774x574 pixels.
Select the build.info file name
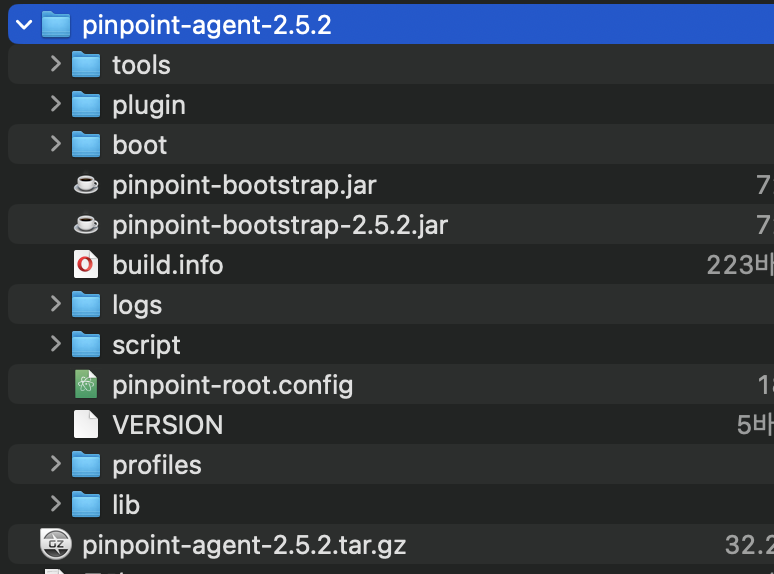click(168, 265)
